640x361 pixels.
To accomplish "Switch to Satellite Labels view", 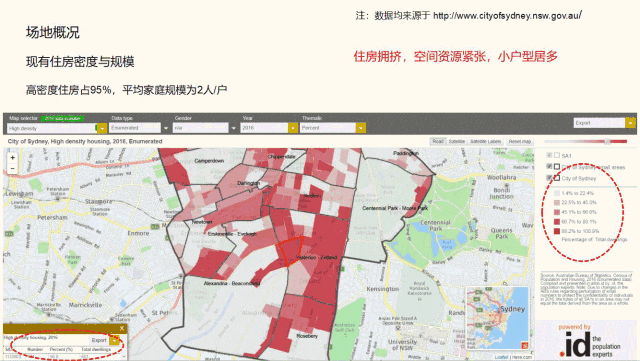I will tap(485, 141).
